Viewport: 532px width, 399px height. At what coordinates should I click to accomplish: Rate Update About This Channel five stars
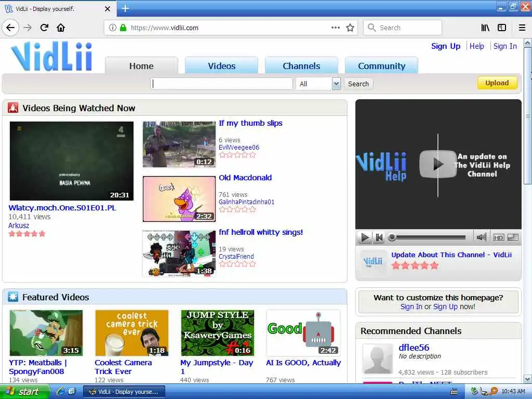click(434, 265)
